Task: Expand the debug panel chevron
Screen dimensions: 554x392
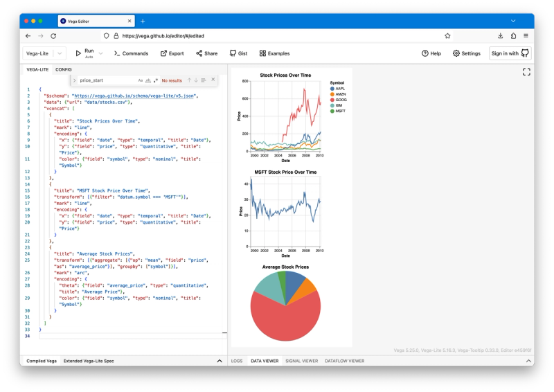Action: (x=528, y=361)
